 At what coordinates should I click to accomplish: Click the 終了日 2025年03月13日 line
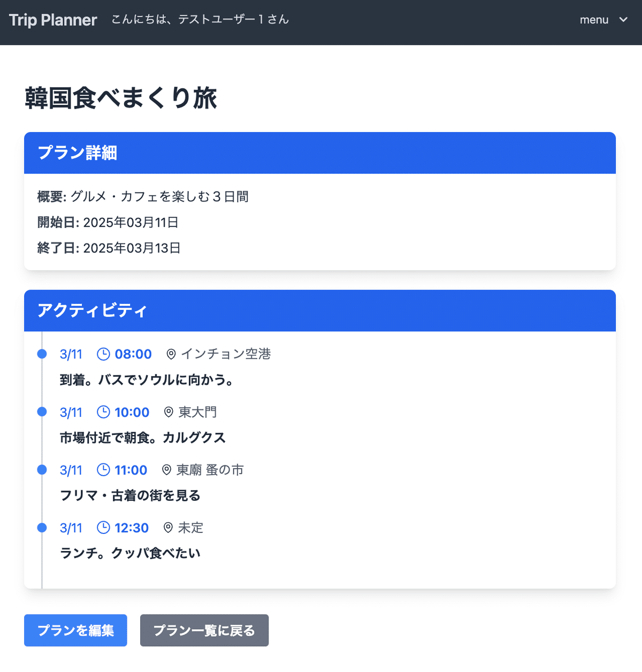[x=109, y=248]
